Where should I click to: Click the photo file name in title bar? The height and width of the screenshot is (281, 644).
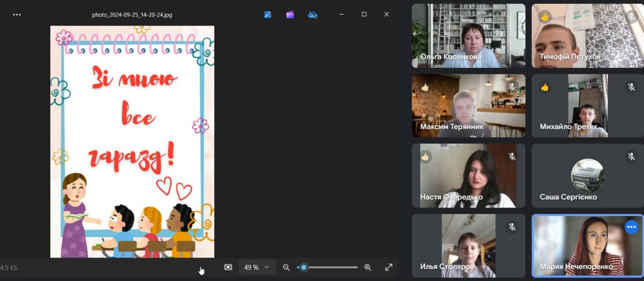coord(132,15)
